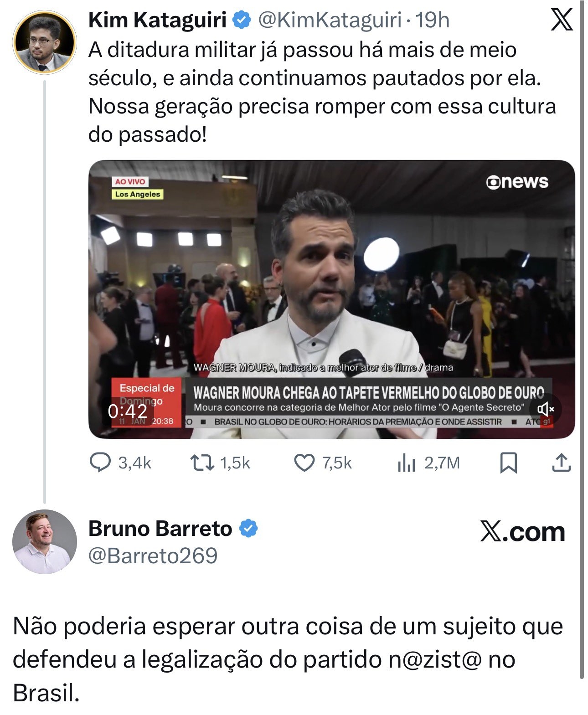Screen dimensions: 588x715
Task: Open the Bruno Barreto display name
Action: tap(160, 529)
